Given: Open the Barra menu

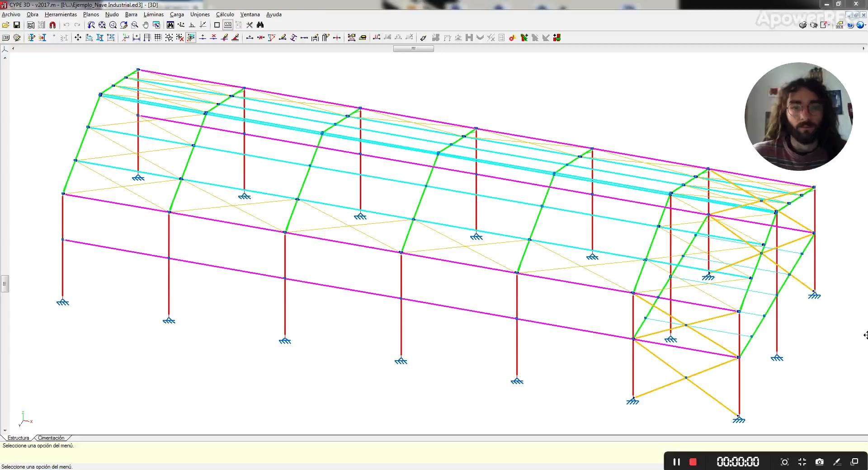Looking at the screenshot, I should coord(131,14).
